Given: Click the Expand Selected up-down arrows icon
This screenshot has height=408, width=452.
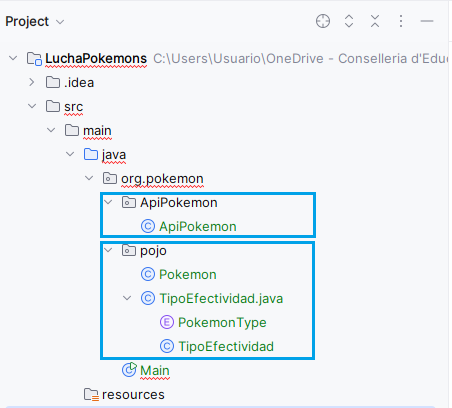Looking at the screenshot, I should [x=349, y=21].
